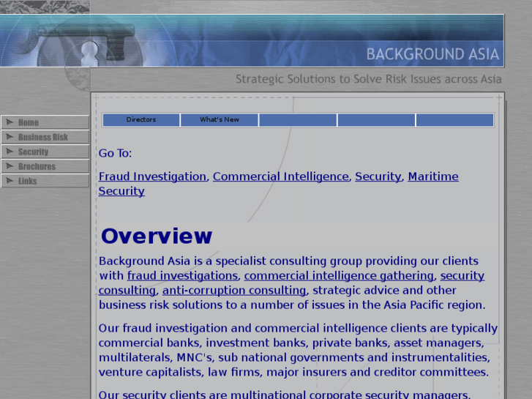532x399 pixels.
Task: Open the anti-corruption consulting link
Action: [234, 291]
